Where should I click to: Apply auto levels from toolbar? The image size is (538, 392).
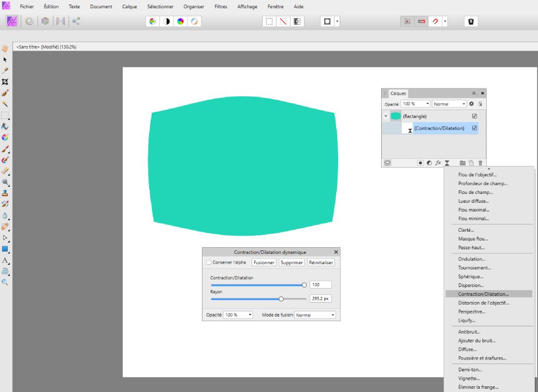point(153,22)
